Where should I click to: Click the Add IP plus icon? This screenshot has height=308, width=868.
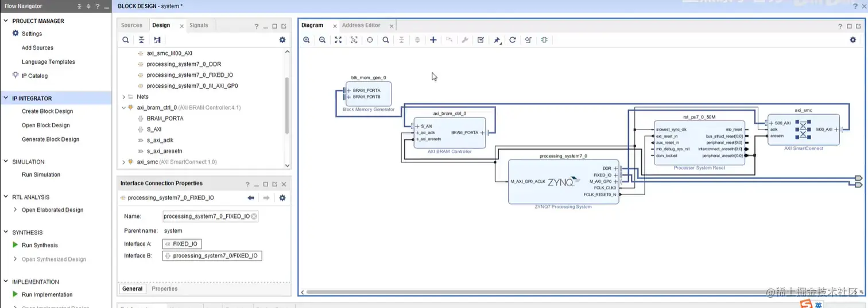pyautogui.click(x=433, y=40)
